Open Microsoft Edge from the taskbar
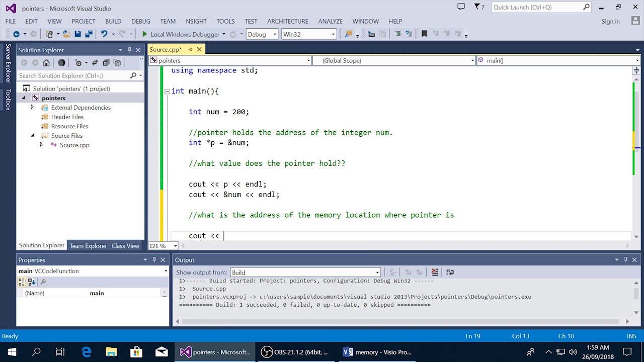This screenshot has height=362, width=644. (x=86, y=352)
